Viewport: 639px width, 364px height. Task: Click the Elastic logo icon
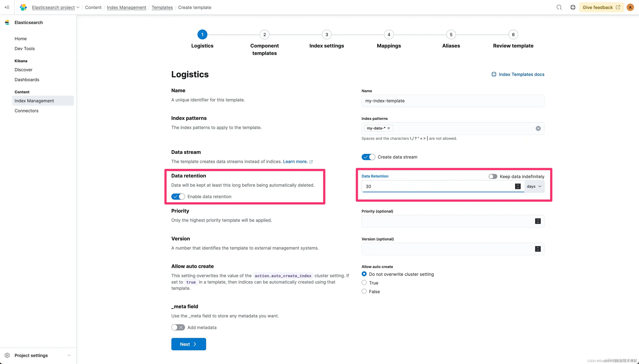23,7
